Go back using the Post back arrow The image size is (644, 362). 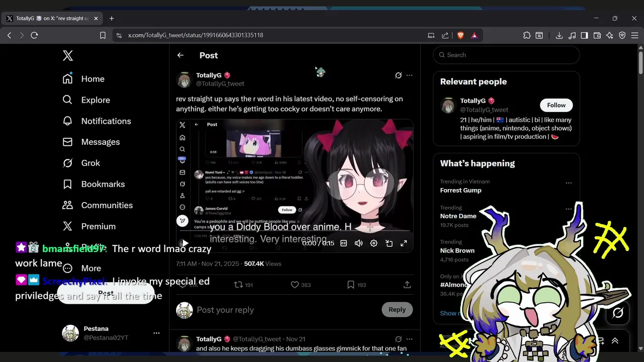click(x=181, y=55)
